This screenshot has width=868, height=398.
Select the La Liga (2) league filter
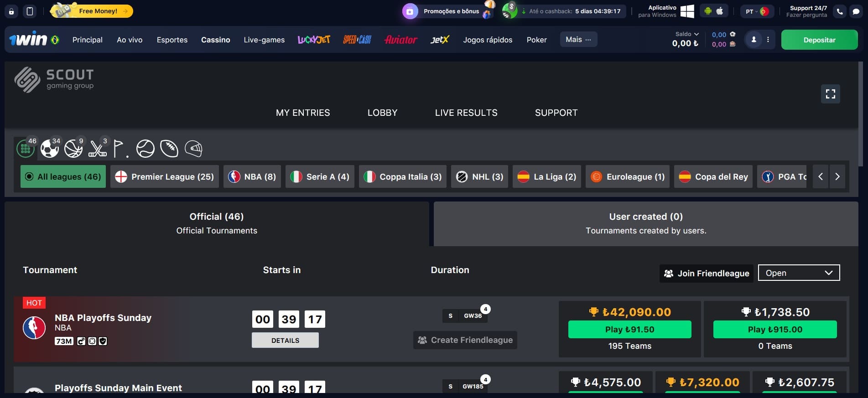pyautogui.click(x=547, y=176)
